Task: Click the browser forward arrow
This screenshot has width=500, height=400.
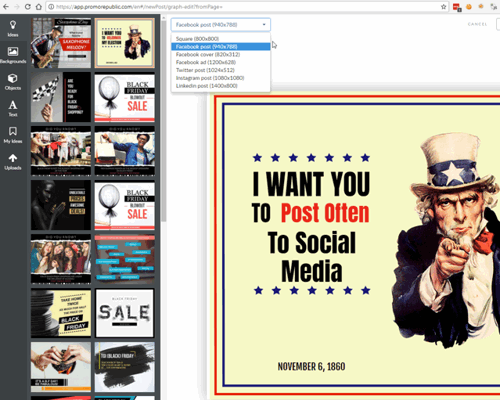Action: pyautogui.click(x=17, y=7)
